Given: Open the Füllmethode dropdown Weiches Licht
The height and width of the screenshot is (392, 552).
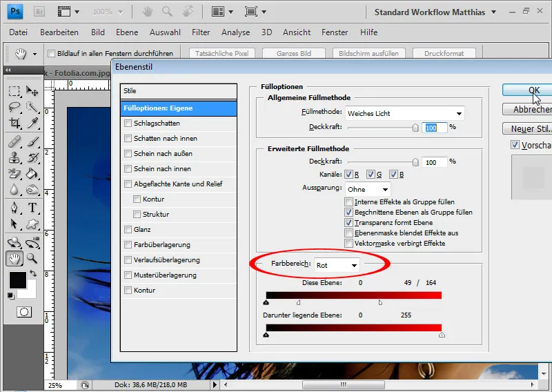Looking at the screenshot, I should coord(405,113).
